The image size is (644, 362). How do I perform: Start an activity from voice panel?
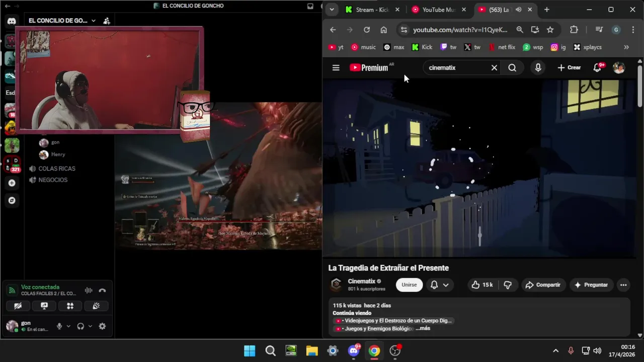point(70,306)
